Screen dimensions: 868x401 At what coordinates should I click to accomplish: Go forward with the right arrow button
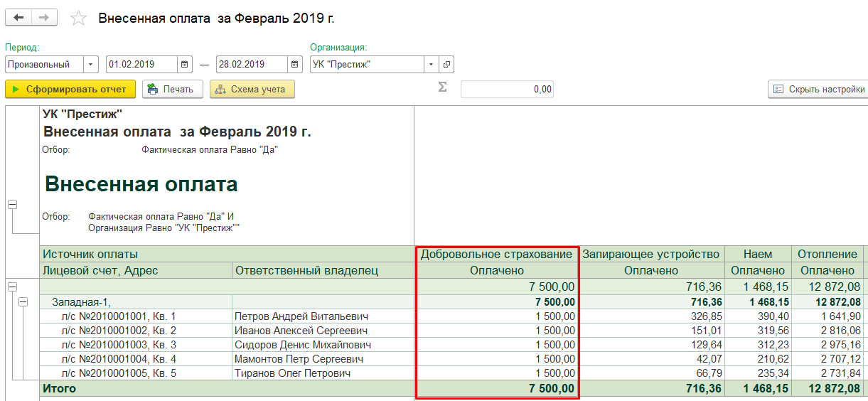tap(45, 18)
